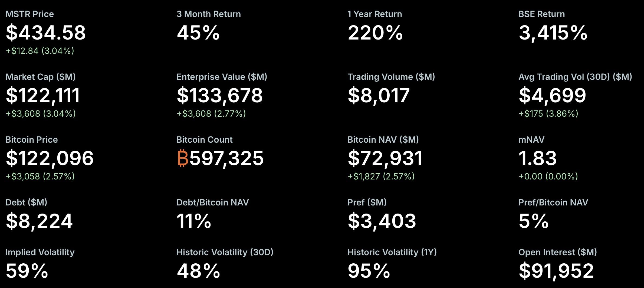Click the Implied Volatility 59% figure
The width and height of the screenshot is (644, 288).
(x=27, y=271)
